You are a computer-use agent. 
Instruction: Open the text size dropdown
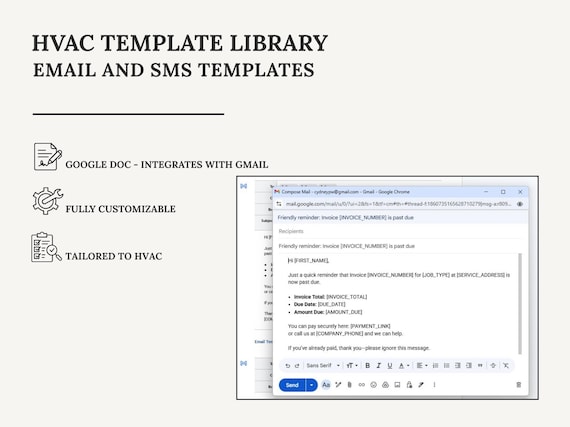tap(352, 366)
